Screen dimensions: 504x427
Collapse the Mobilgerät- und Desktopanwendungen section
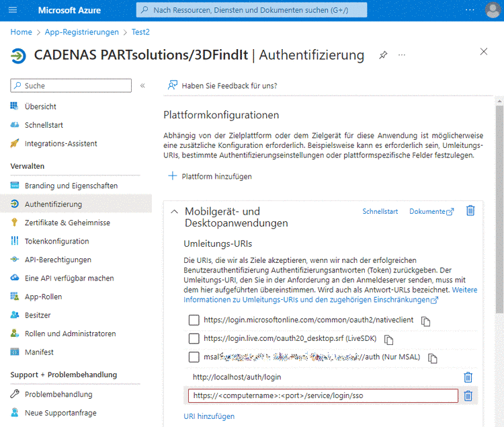pos(174,212)
